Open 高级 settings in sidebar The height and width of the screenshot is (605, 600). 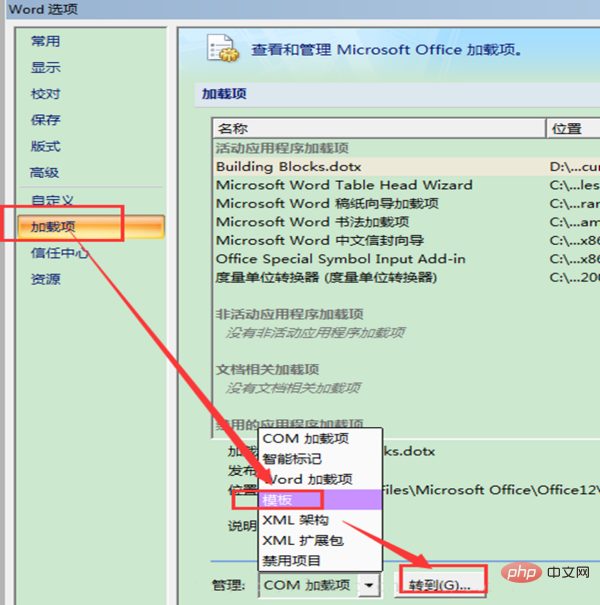point(46,172)
